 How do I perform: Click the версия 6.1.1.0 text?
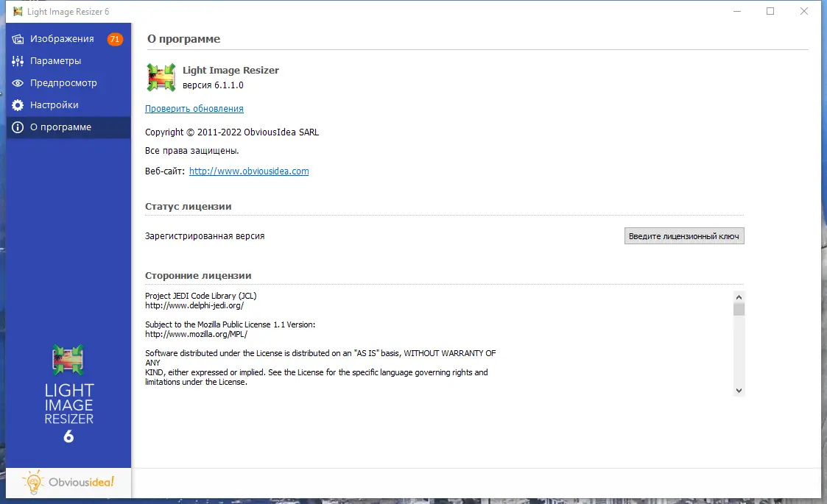[213, 85]
